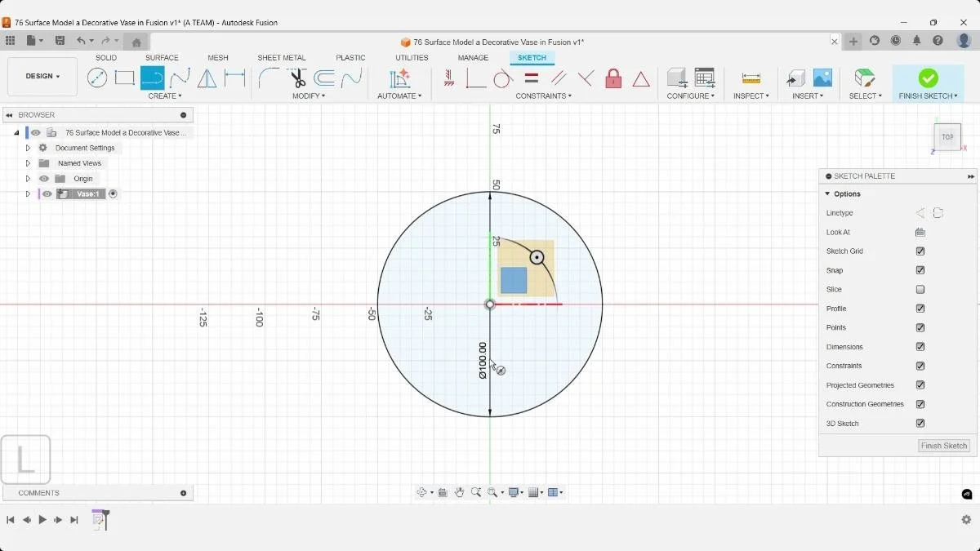Viewport: 980px width, 551px height.
Task: Apply the Horizontal/Vertical constraint
Action: (x=448, y=78)
